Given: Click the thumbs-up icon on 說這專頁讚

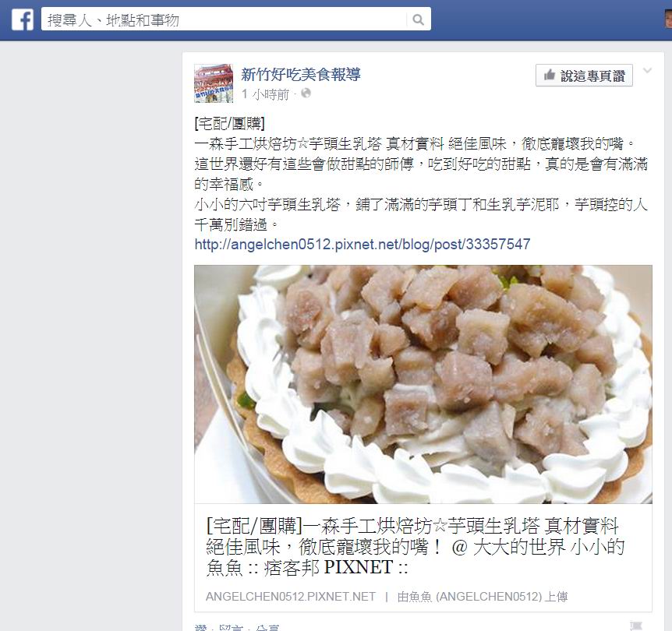Looking at the screenshot, I should [x=549, y=76].
